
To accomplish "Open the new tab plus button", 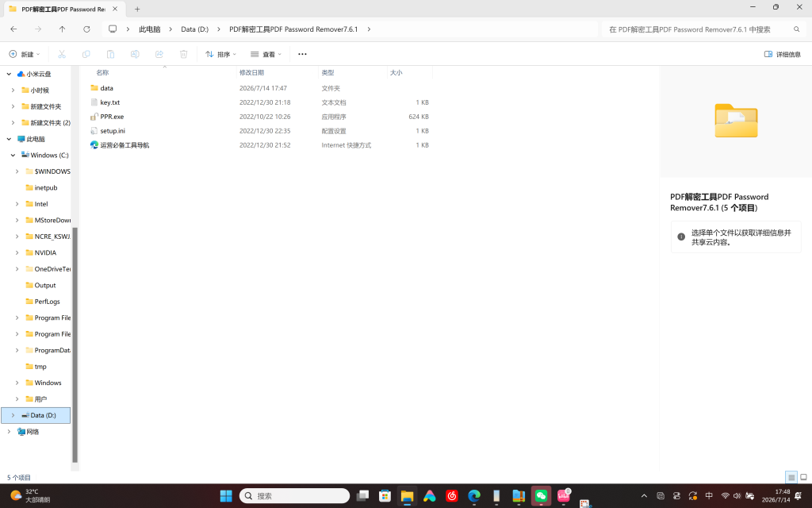I will 137,9.
